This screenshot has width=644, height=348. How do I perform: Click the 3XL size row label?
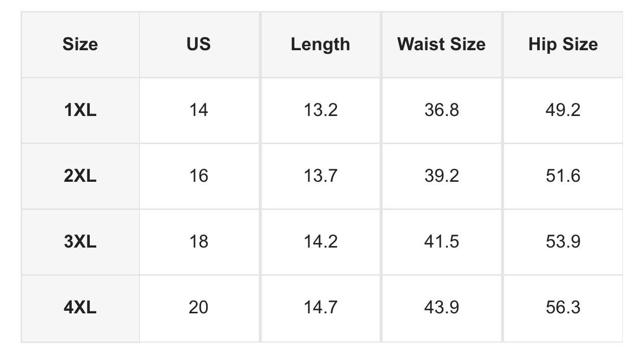pos(80,242)
